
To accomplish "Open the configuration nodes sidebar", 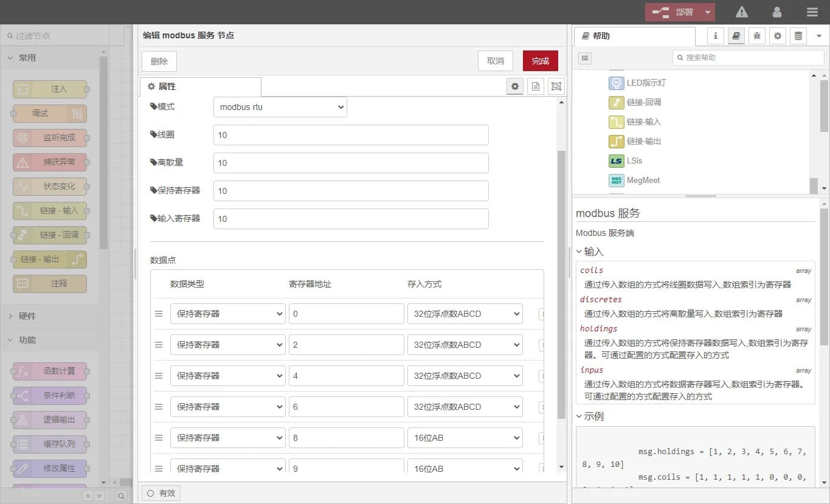I will point(777,36).
